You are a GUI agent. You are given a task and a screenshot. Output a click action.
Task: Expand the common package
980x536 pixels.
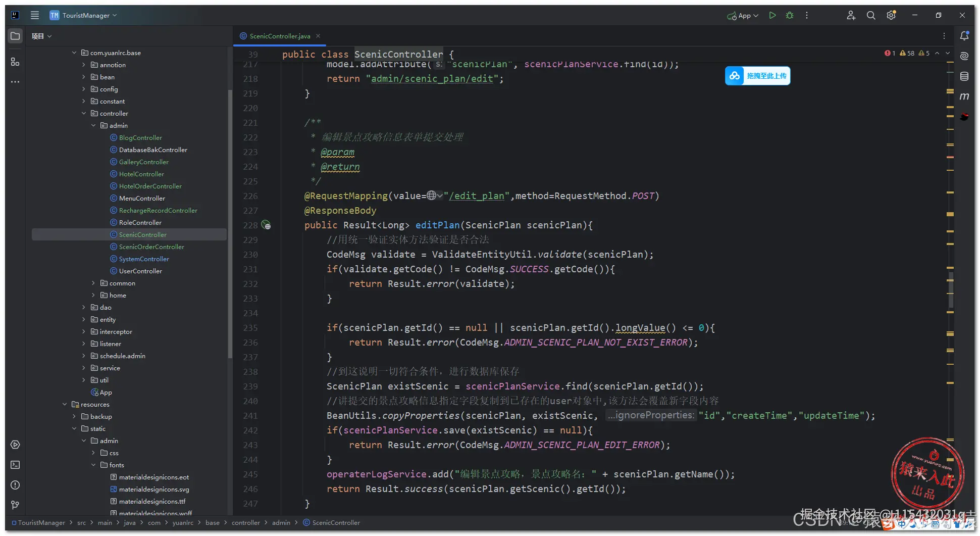pyautogui.click(x=93, y=283)
